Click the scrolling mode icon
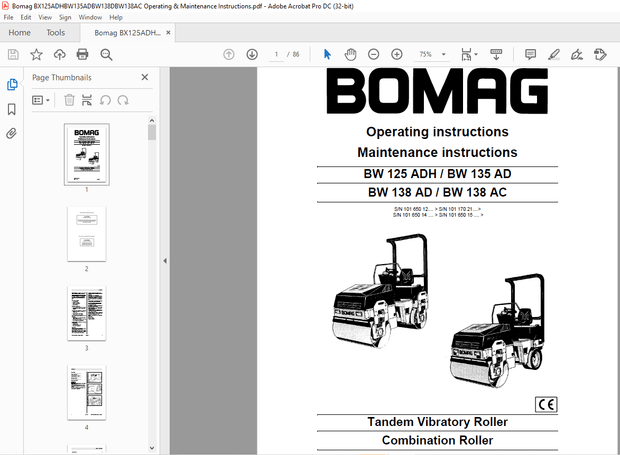 click(496, 54)
